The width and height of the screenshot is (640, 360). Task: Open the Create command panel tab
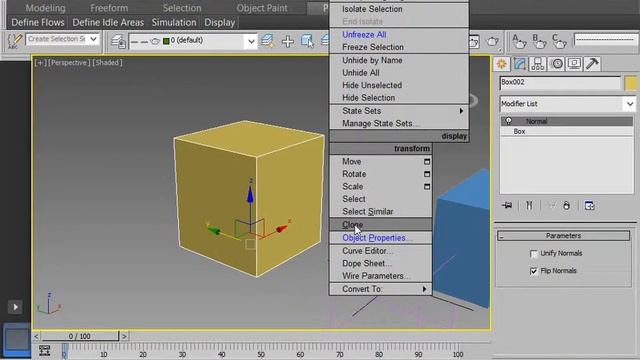(502, 64)
